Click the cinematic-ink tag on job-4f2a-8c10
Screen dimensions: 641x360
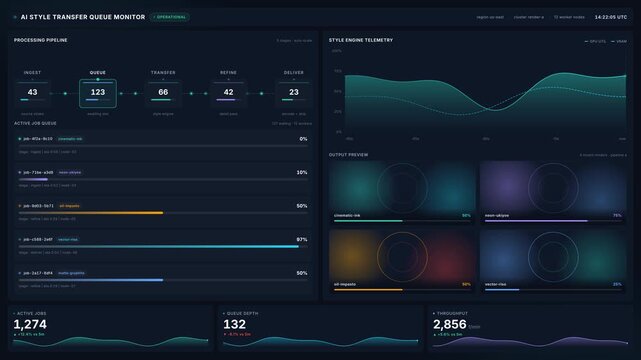[x=70, y=139]
